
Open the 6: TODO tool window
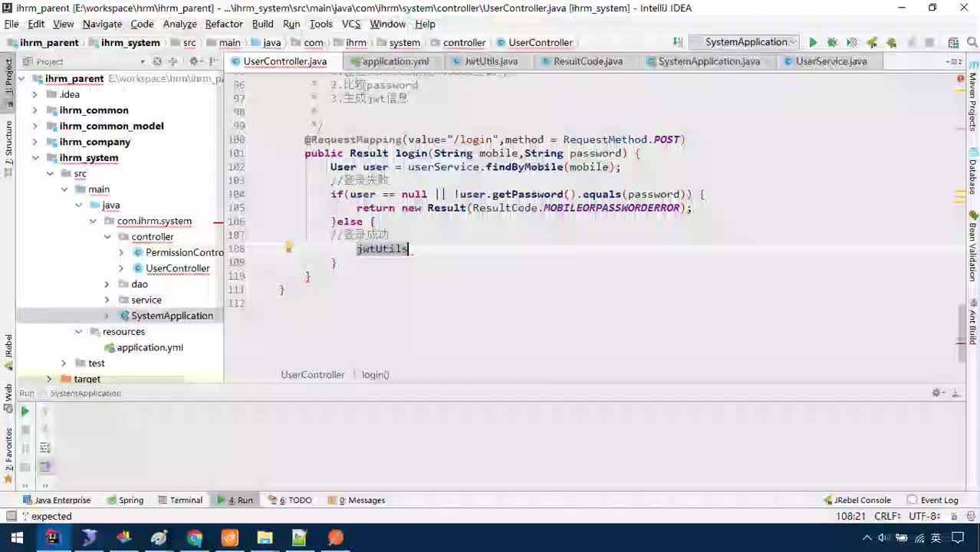(x=290, y=500)
